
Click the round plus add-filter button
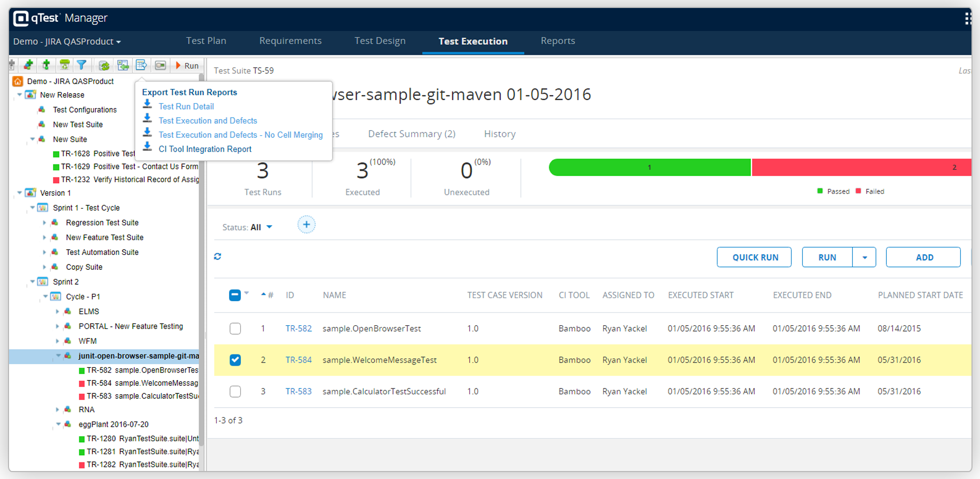306,225
